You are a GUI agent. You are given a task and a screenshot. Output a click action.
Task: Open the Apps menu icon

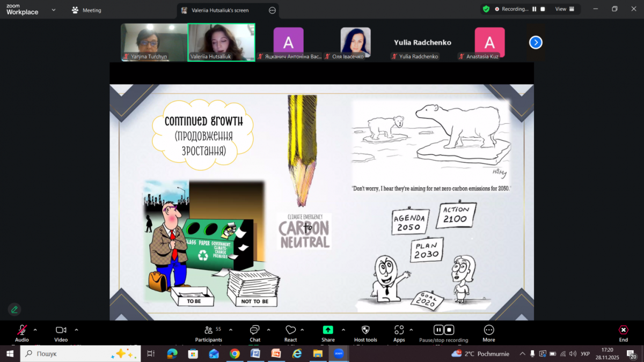coord(399,330)
